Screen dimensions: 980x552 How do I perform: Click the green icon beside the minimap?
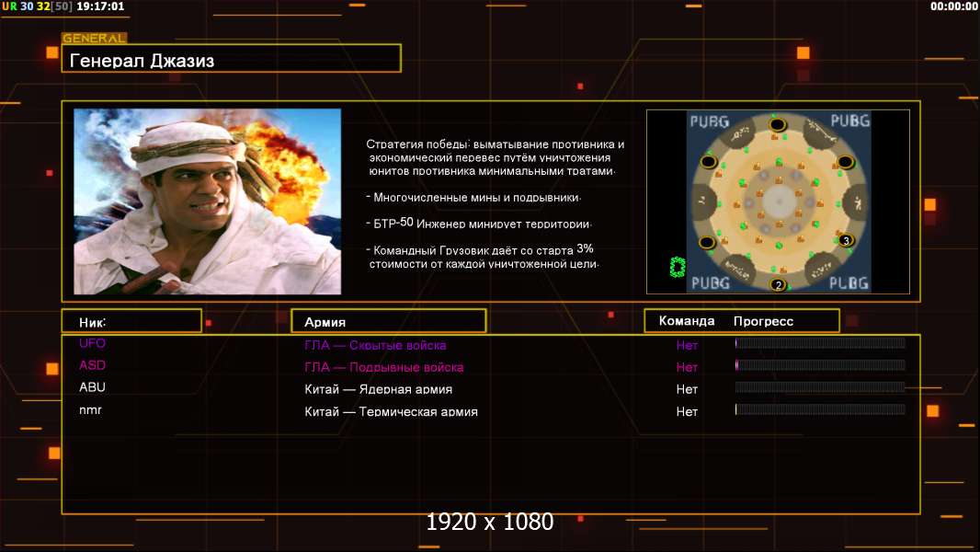coord(678,267)
